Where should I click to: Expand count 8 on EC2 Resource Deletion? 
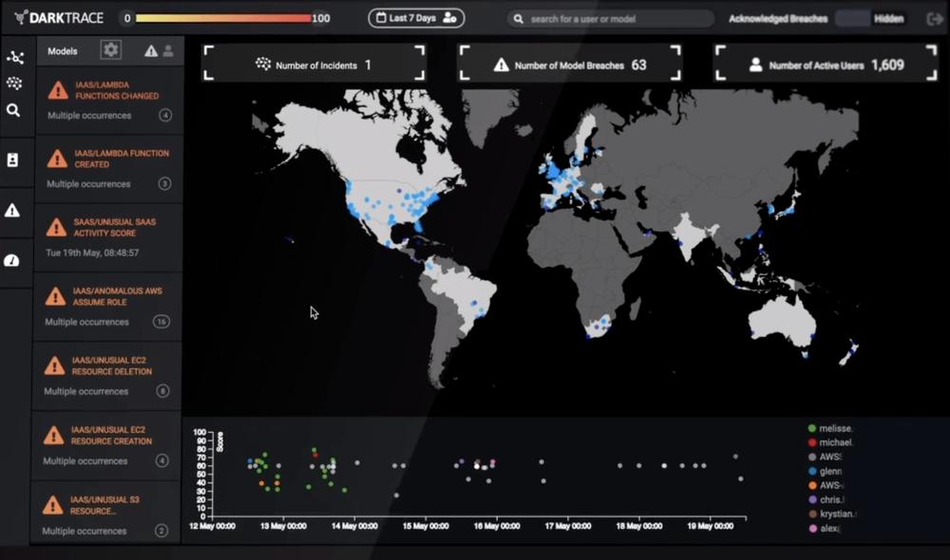[162, 391]
